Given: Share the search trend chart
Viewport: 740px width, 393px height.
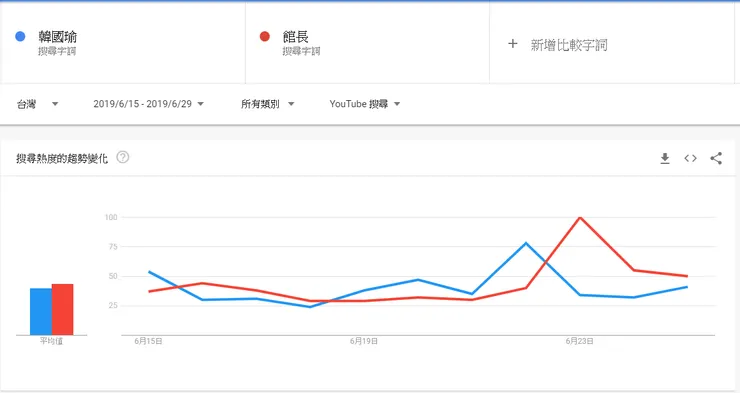Looking at the screenshot, I should tap(716, 159).
